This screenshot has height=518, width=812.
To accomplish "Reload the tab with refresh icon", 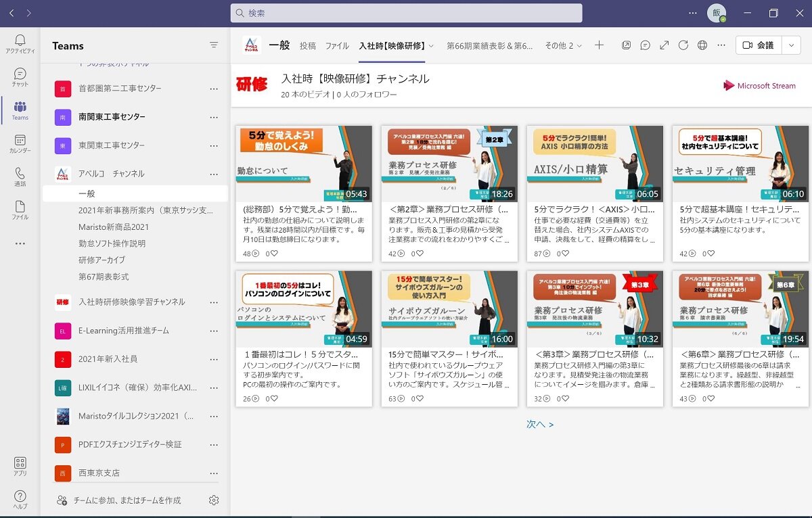I will tap(683, 45).
